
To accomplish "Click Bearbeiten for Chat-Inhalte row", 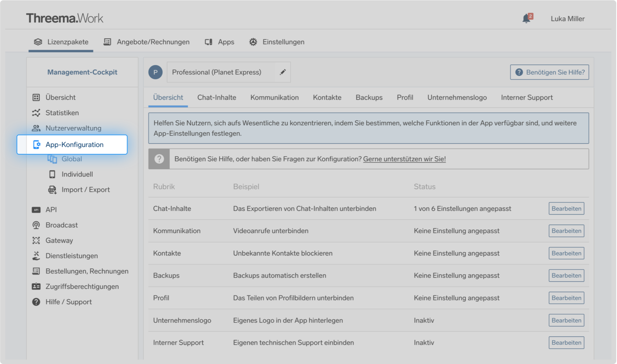I will click(x=566, y=209).
